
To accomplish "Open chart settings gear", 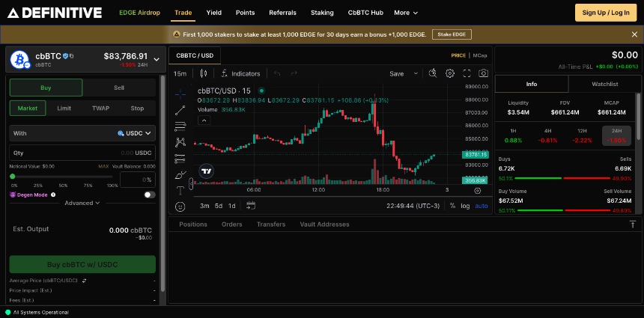I will 450,73.
